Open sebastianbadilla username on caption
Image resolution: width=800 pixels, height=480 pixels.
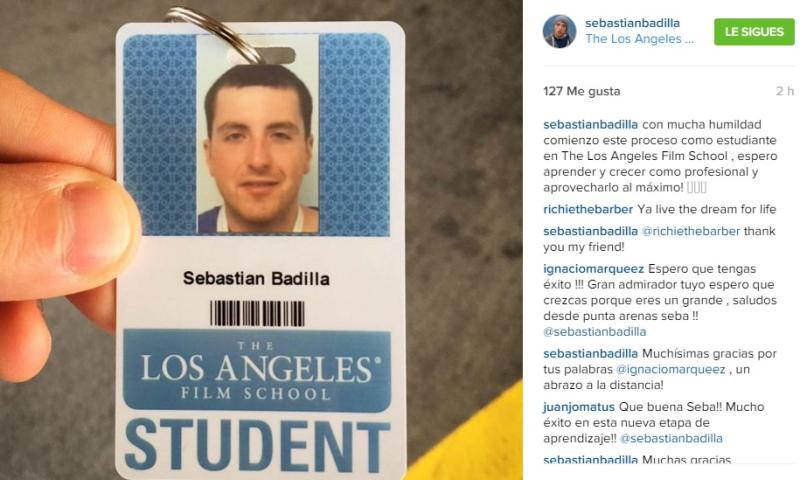[x=590, y=124]
